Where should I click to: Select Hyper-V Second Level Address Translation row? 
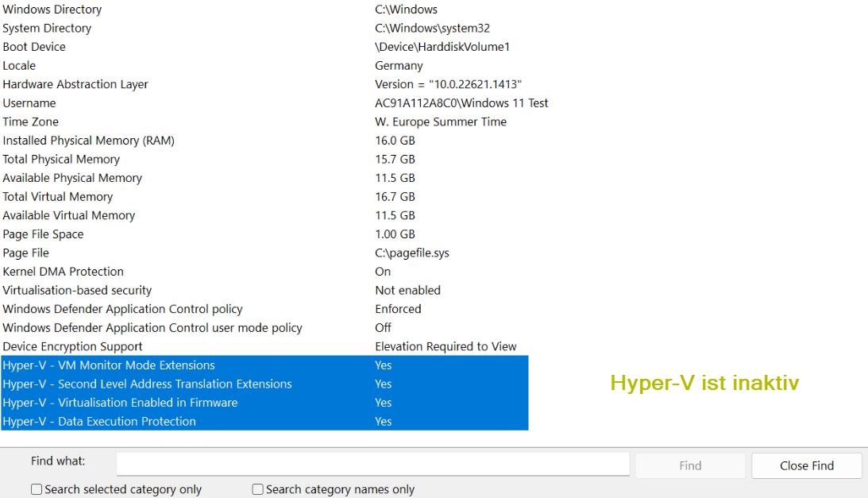point(147,384)
